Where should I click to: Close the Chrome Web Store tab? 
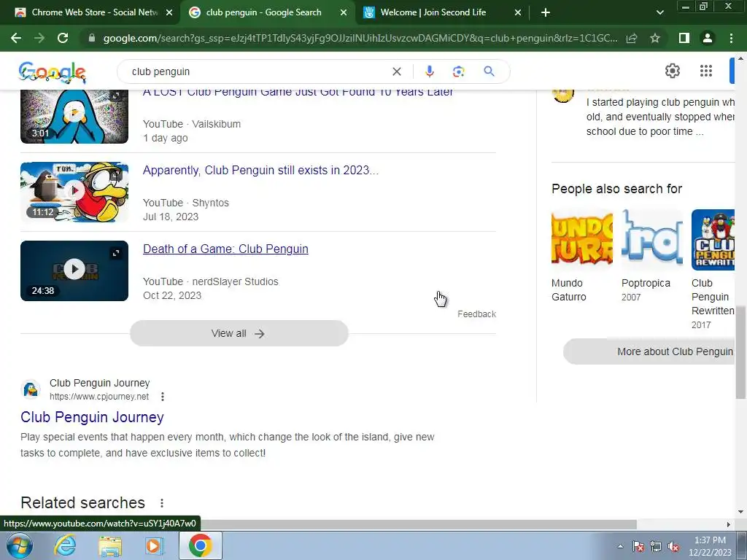point(169,13)
